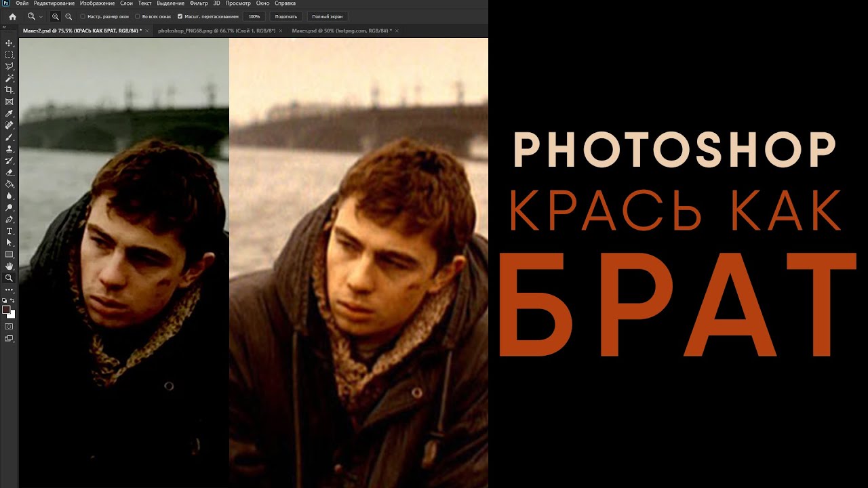Open the white background color swatch

point(13,315)
